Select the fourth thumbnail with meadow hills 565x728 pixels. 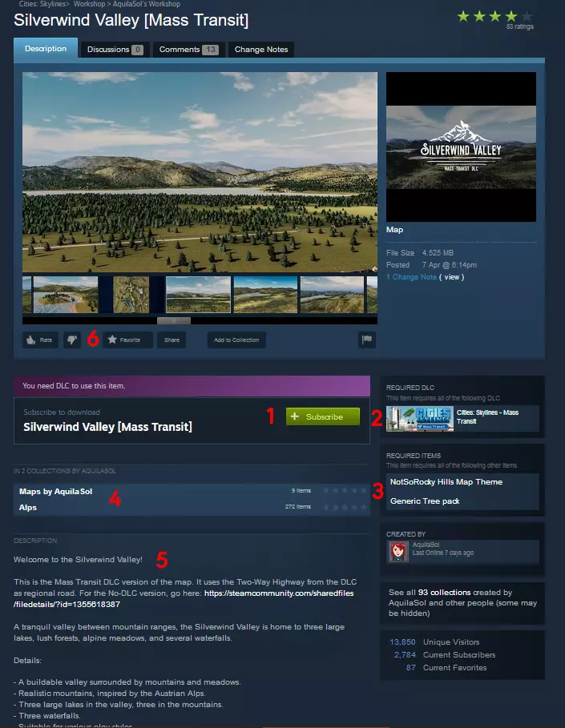[265, 295]
